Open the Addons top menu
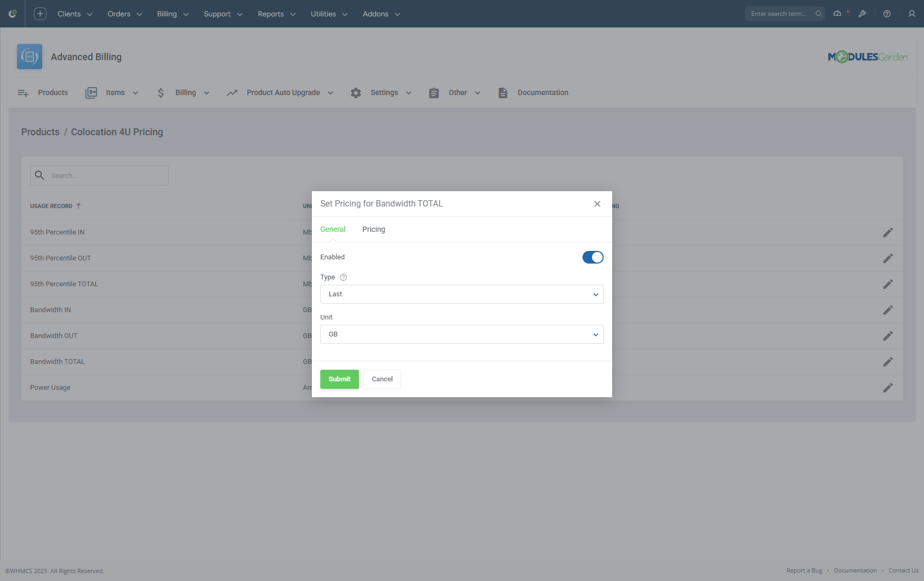This screenshot has width=924, height=581. point(382,14)
